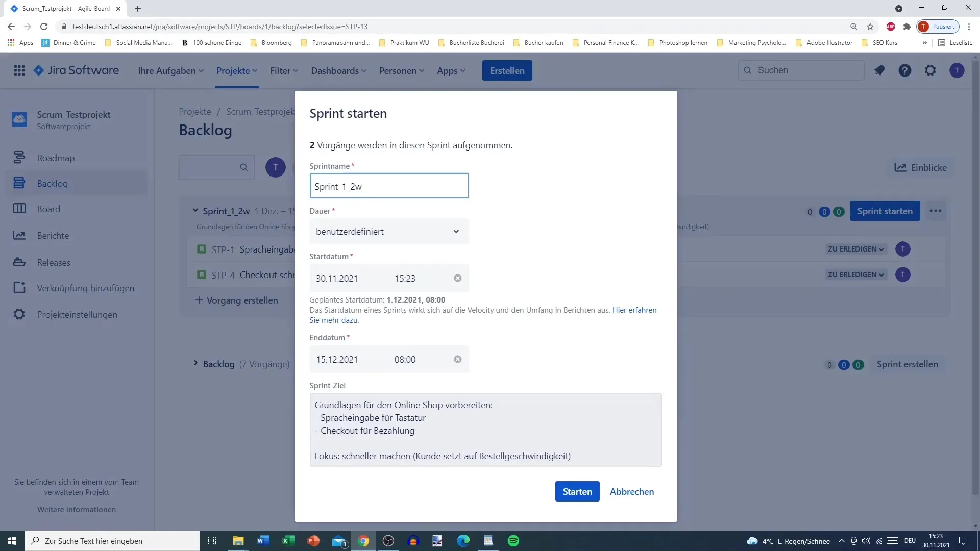Screen dimensions: 980x551
Task: Click the Jira Software logo
Action: click(76, 70)
